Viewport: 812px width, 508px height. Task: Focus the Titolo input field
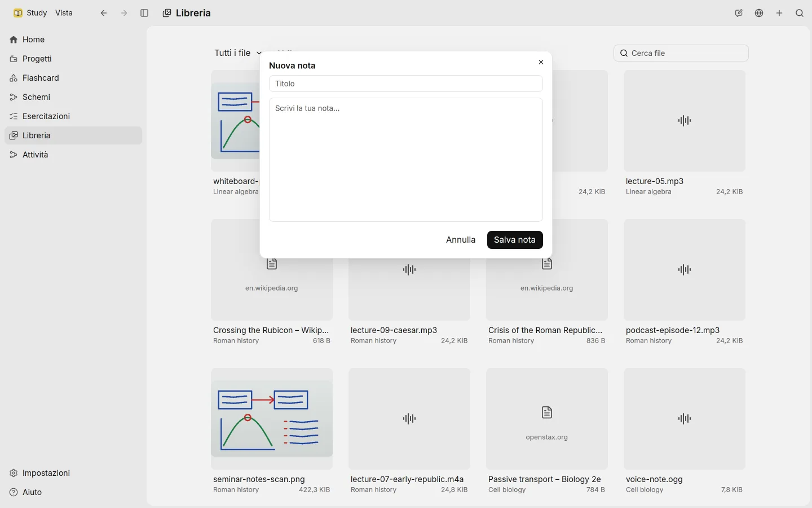coord(406,84)
